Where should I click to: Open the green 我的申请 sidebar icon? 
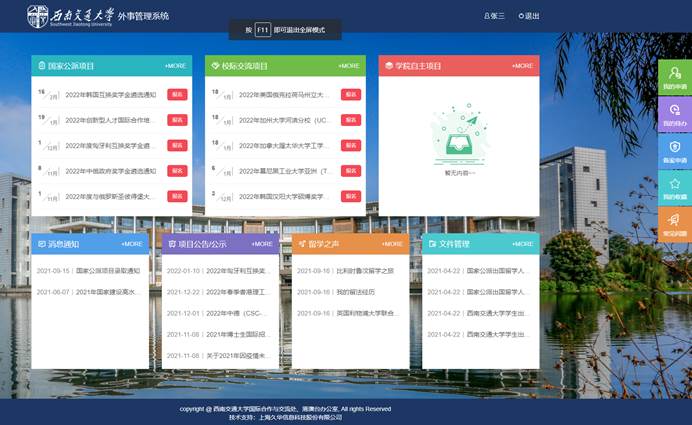click(x=674, y=77)
